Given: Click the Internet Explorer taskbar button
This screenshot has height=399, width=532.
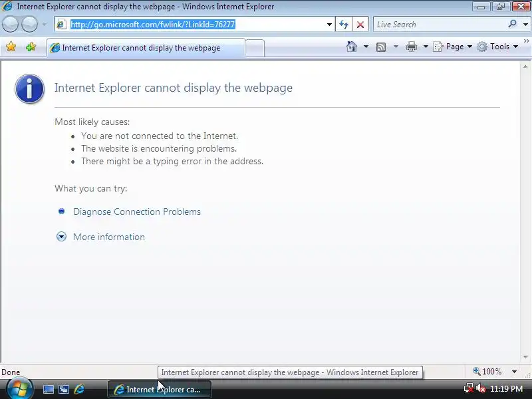Looking at the screenshot, I should [160, 389].
